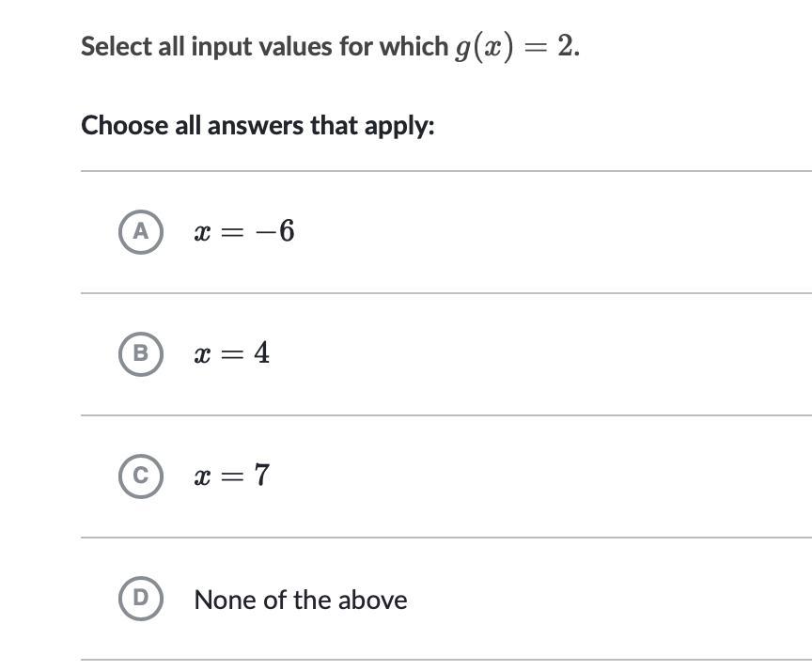This screenshot has width=812, height=671.
Task: Click the number 2 in the question
Action: coord(565,46)
